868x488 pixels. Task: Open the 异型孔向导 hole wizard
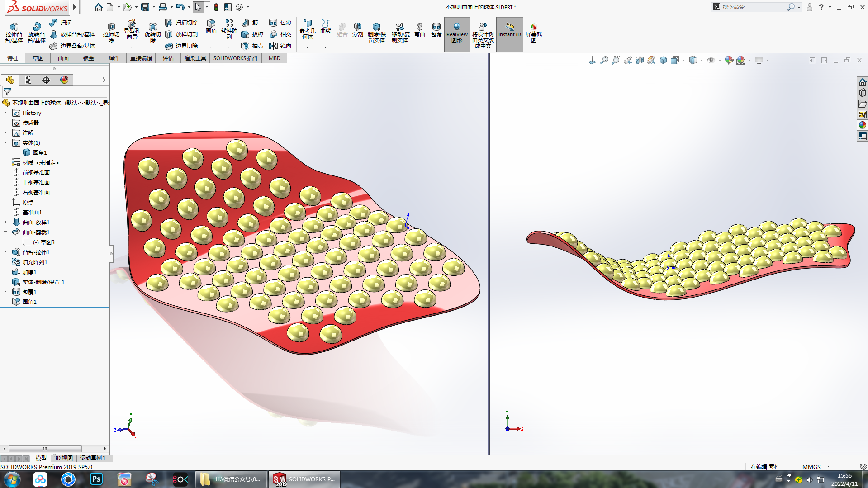[132, 30]
